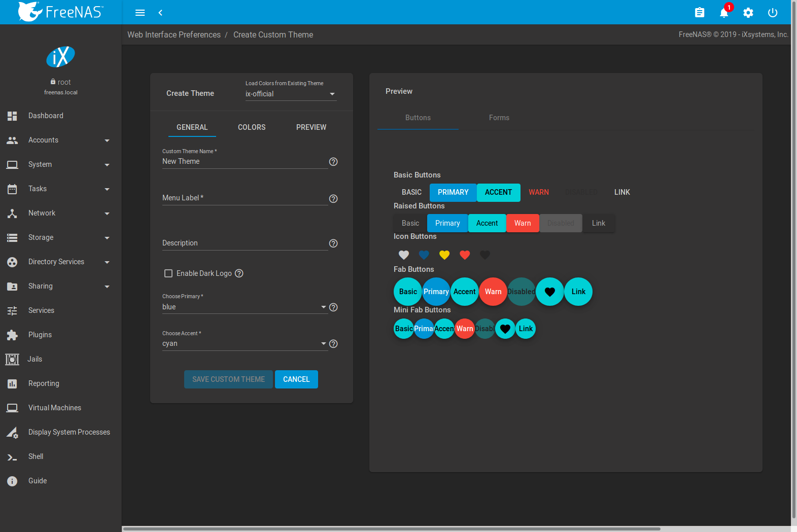Click the iX logo in sidebar
The width and height of the screenshot is (797, 532).
61,57
